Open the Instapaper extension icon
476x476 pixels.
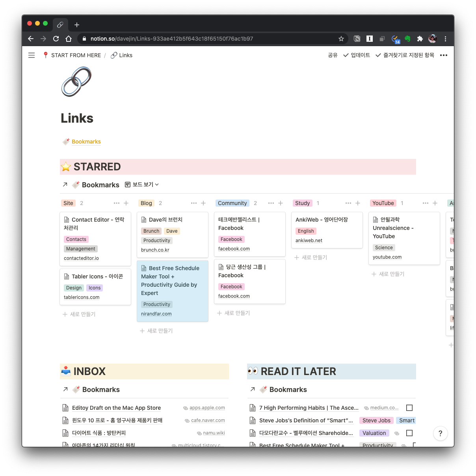click(x=370, y=39)
